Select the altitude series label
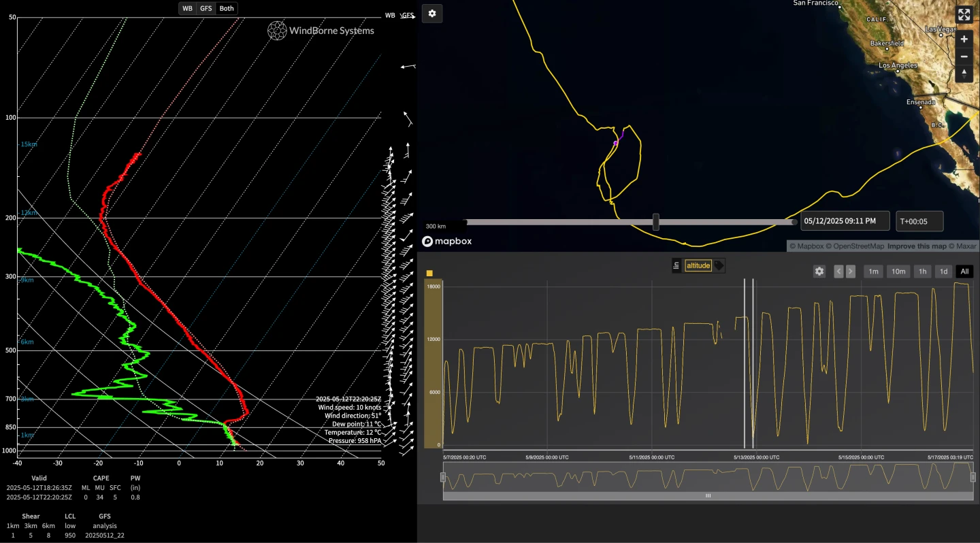 click(698, 265)
